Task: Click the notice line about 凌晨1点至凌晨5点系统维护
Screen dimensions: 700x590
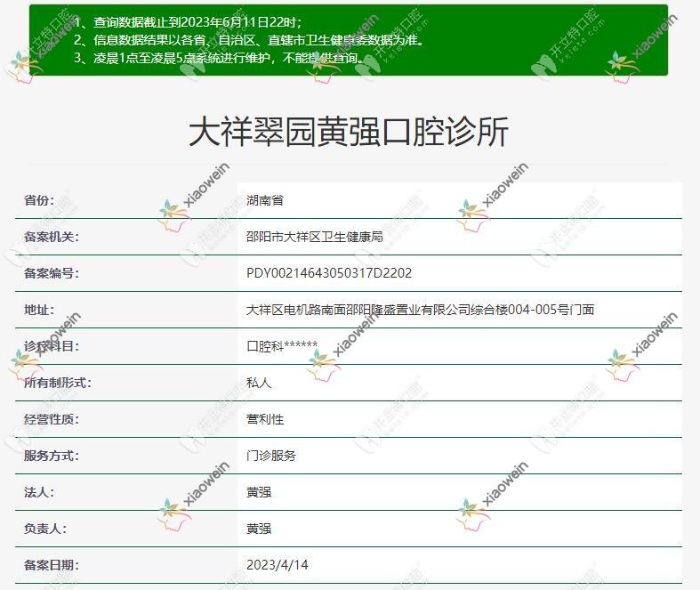Action: coord(220,58)
